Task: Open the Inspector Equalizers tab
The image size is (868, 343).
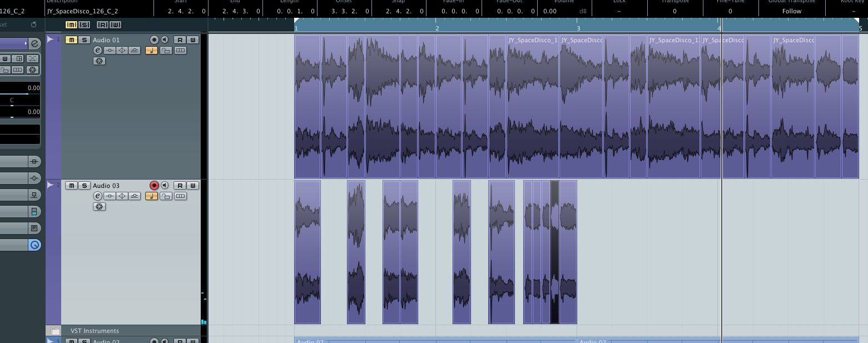Action: pos(34,178)
